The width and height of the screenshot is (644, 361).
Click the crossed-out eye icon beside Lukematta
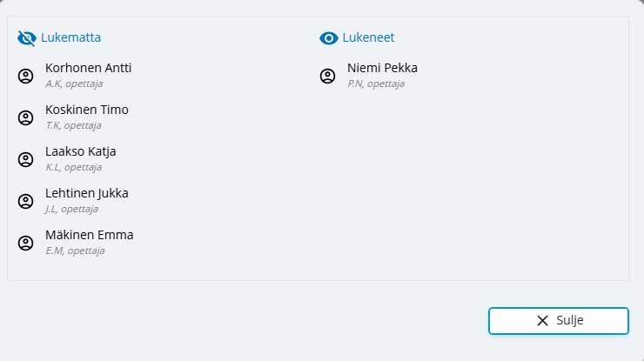[26, 38]
